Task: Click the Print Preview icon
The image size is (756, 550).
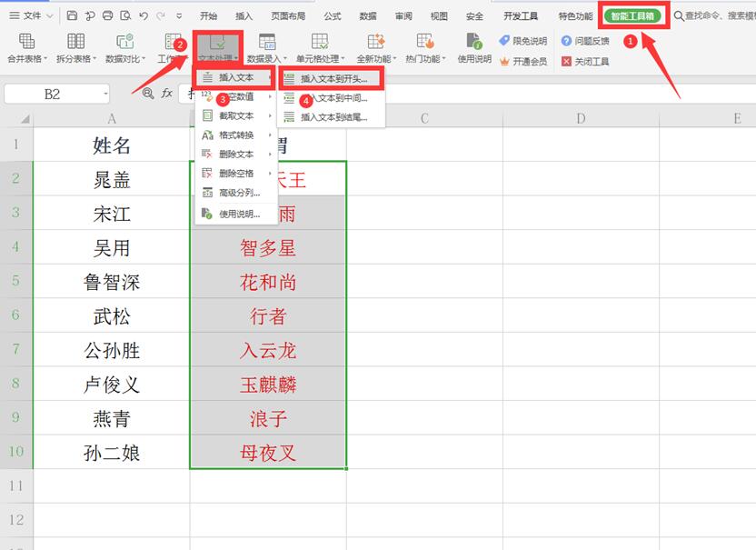Action: pyautogui.click(x=125, y=15)
